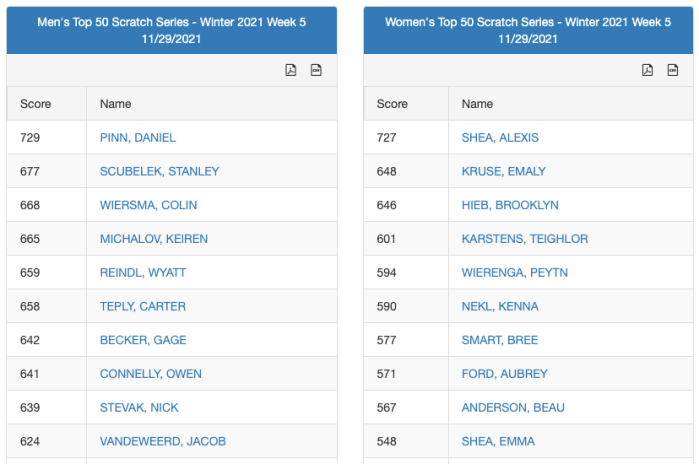Image resolution: width=699 pixels, height=464 pixels.
Task: Open TEPLY, CARTER bowler page
Action: [x=143, y=306]
